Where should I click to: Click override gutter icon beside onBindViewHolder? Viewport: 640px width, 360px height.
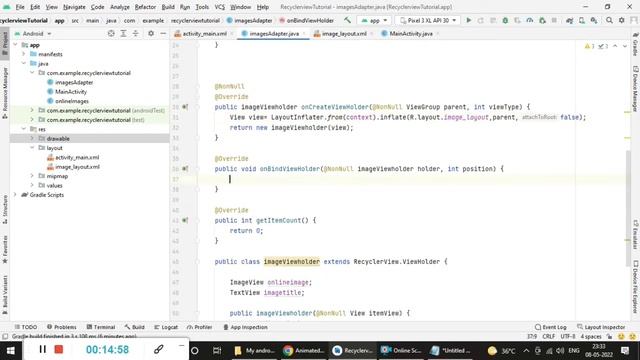(185, 169)
